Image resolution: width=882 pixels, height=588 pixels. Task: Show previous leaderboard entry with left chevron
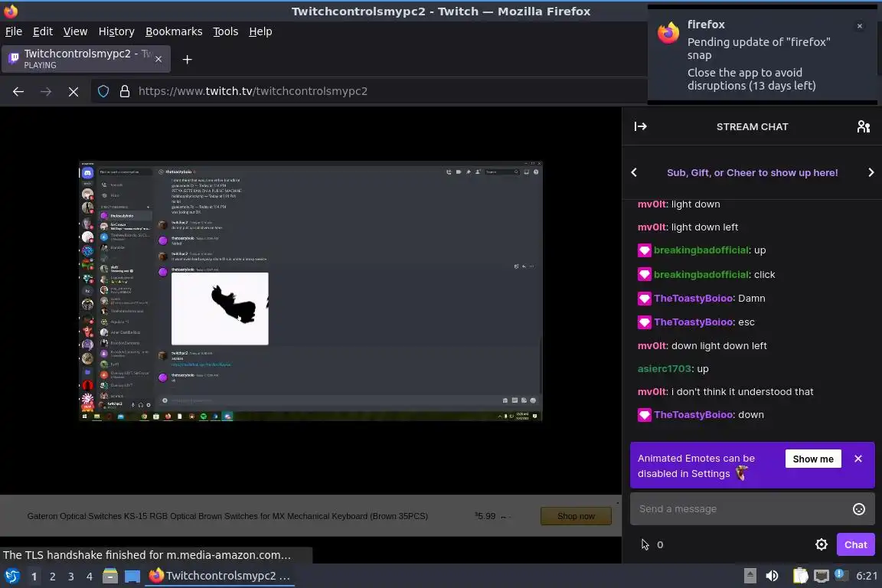[634, 173]
